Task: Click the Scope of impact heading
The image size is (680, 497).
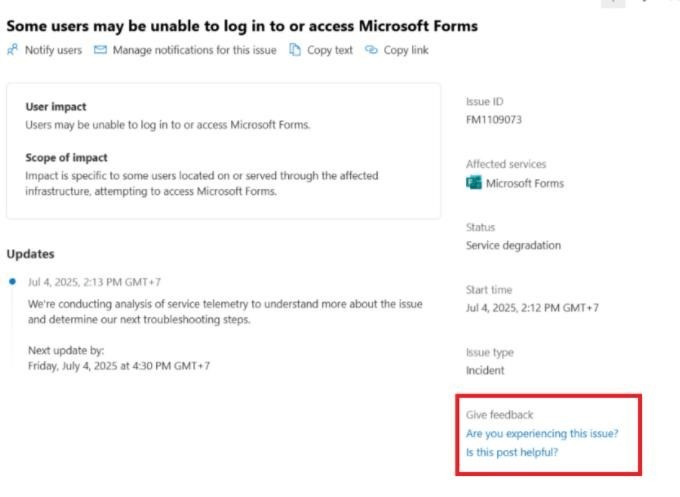Action: (66, 157)
